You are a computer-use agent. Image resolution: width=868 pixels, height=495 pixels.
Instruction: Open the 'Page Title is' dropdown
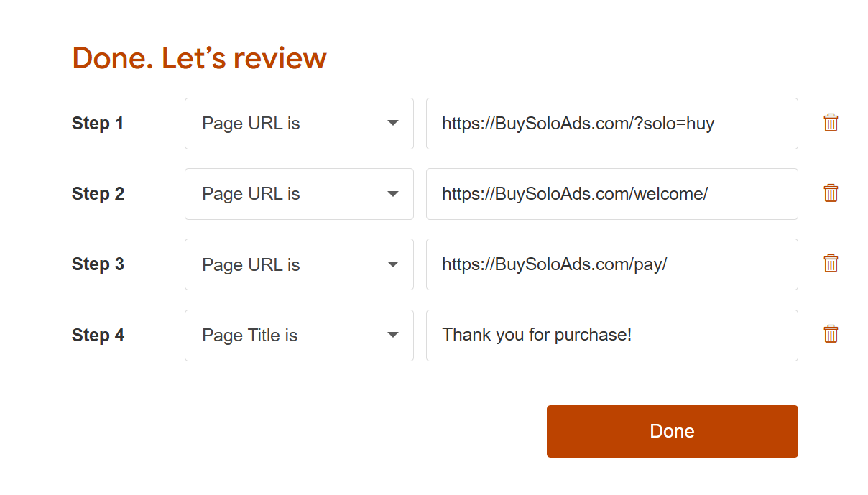(298, 336)
